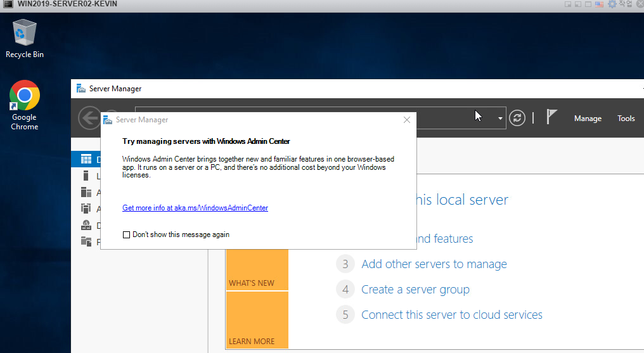Select the Dashboard grid icon in the sidebar
The width and height of the screenshot is (644, 353).
pyautogui.click(x=86, y=159)
